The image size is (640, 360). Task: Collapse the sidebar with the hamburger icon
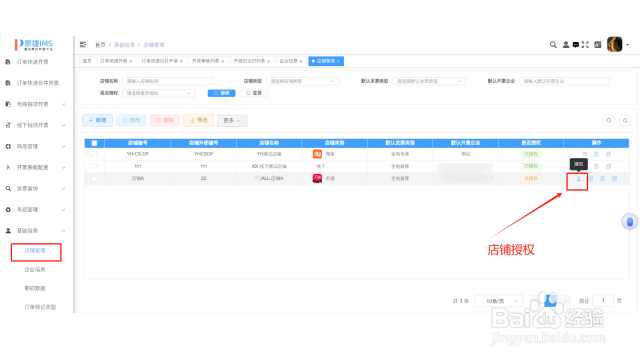(x=83, y=44)
